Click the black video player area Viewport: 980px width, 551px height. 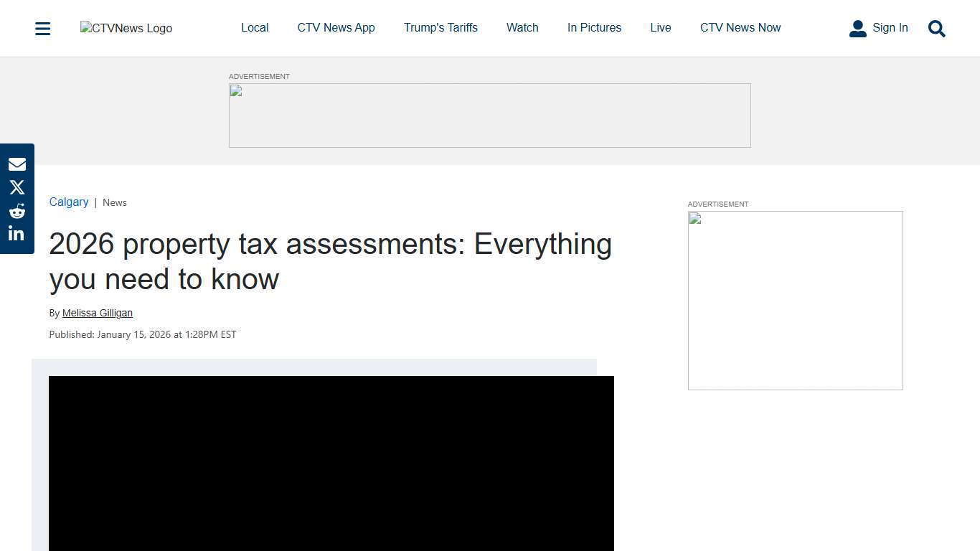click(x=331, y=463)
